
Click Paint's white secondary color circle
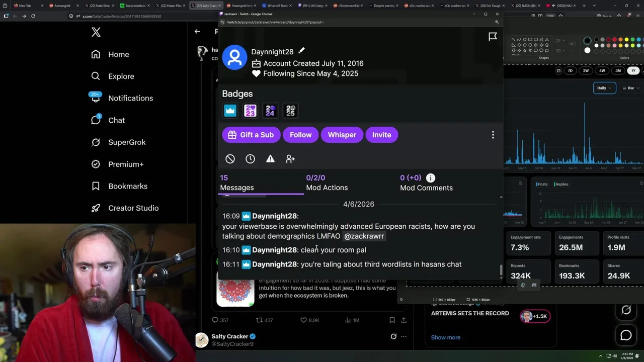587,50
